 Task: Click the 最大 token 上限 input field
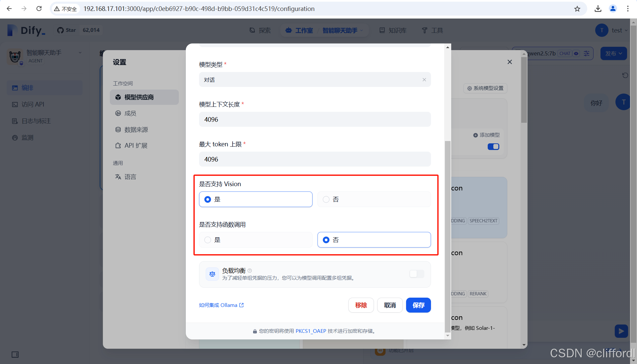[315, 159]
